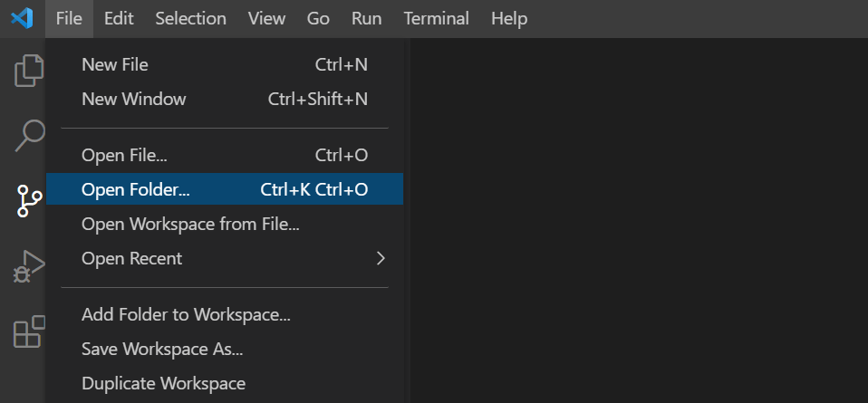
Task: Open the Terminal menu
Action: click(x=437, y=18)
